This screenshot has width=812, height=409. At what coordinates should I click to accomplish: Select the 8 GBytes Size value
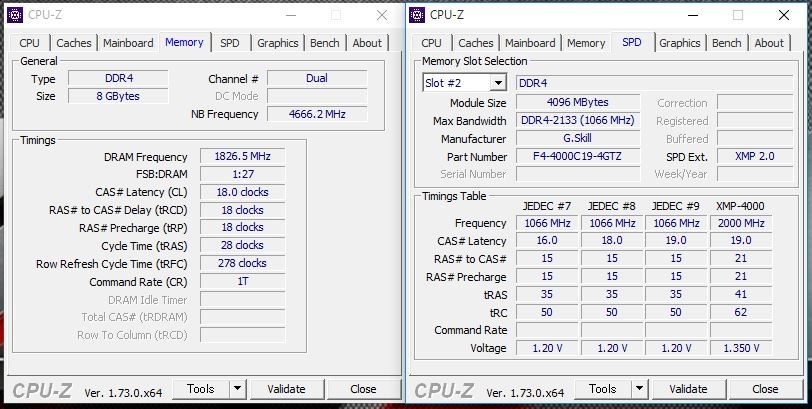click(119, 96)
